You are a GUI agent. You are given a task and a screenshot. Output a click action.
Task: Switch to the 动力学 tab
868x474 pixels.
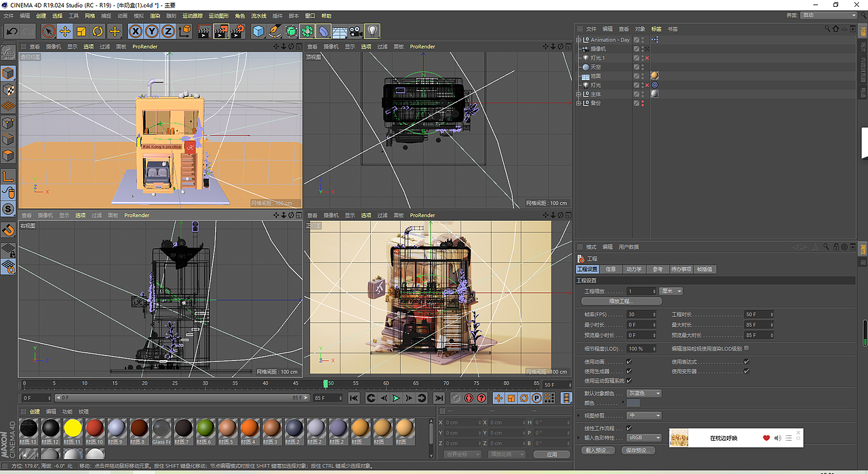pos(633,269)
